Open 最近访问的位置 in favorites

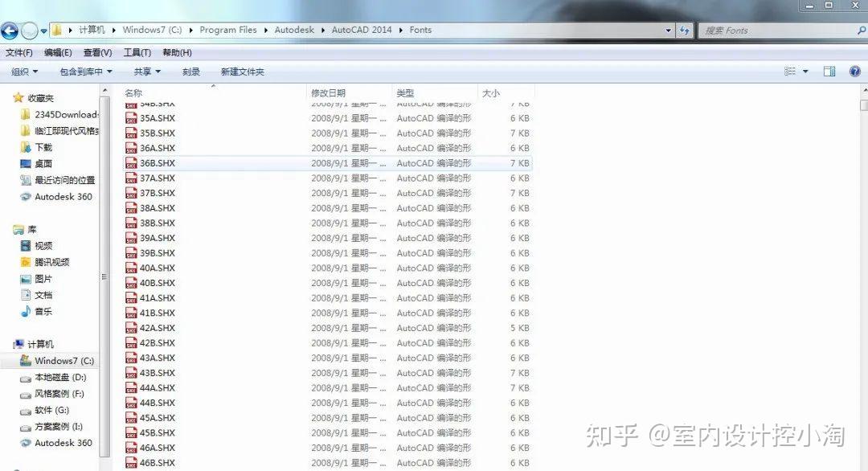[58, 180]
